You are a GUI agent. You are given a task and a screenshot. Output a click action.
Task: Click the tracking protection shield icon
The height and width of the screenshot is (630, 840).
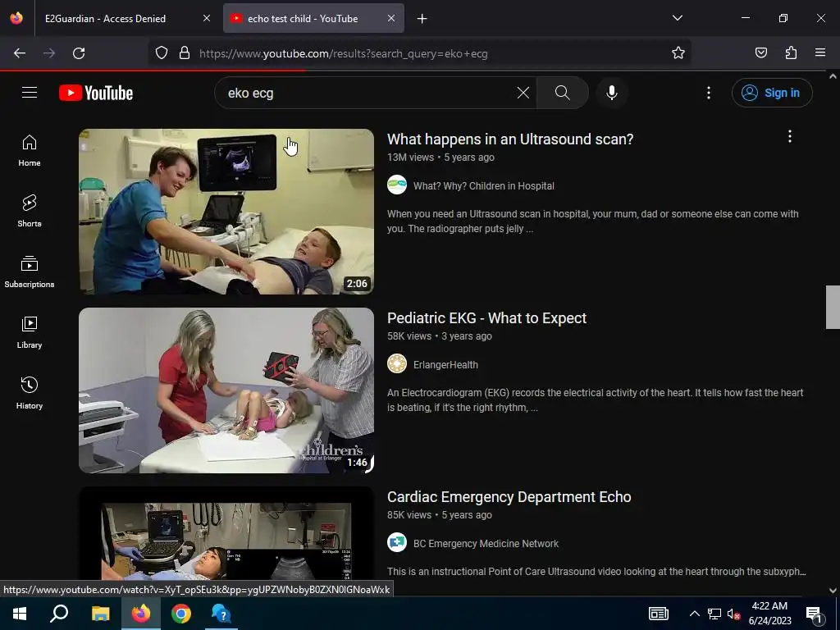click(162, 53)
